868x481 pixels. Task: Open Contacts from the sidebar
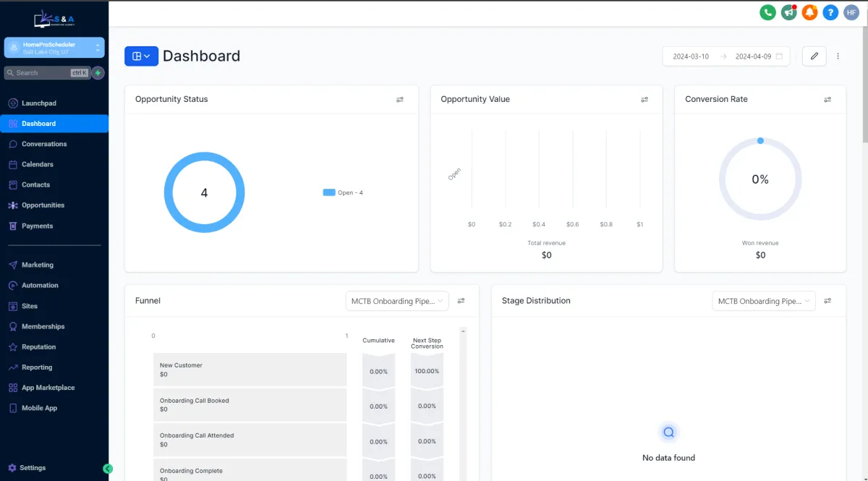54,185
